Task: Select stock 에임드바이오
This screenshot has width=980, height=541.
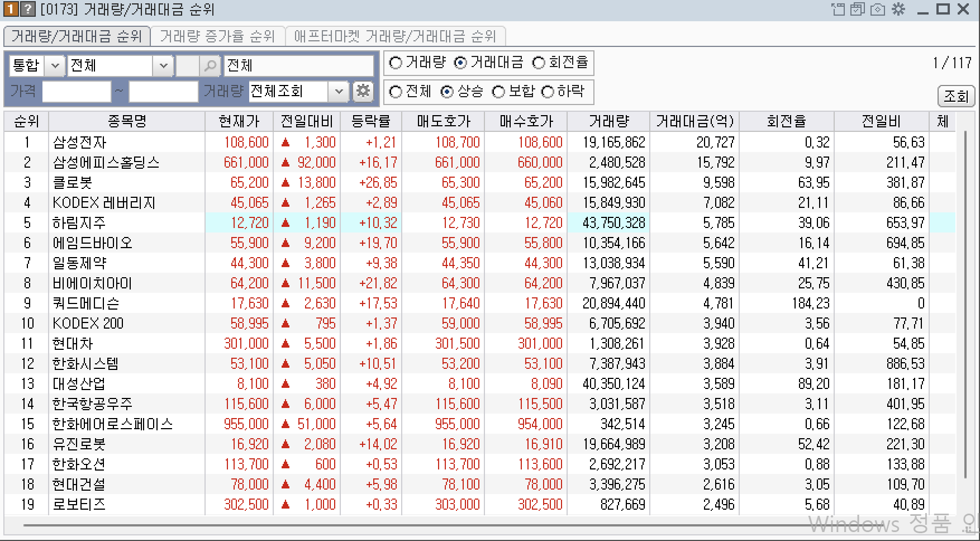Action: tap(93, 243)
